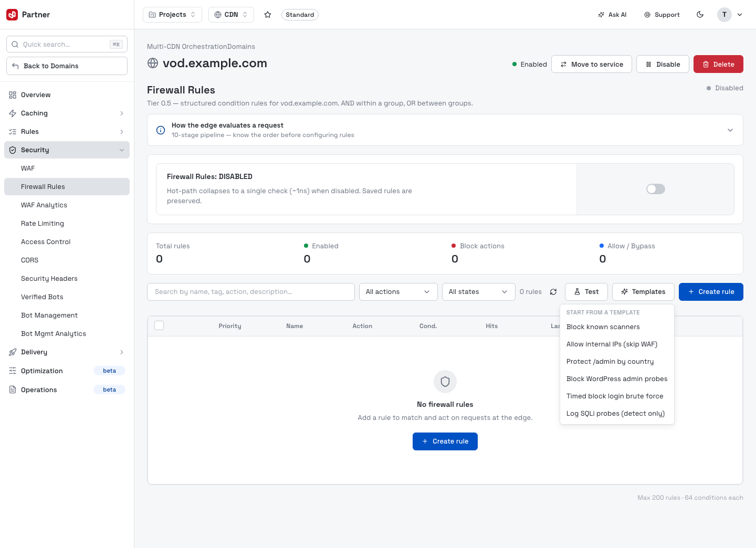Open the user account menu chevron
The image size is (756, 548).
[740, 15]
